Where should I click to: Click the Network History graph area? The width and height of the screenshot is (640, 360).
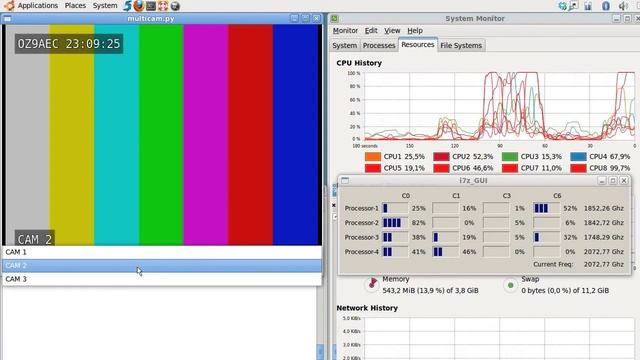click(500, 339)
